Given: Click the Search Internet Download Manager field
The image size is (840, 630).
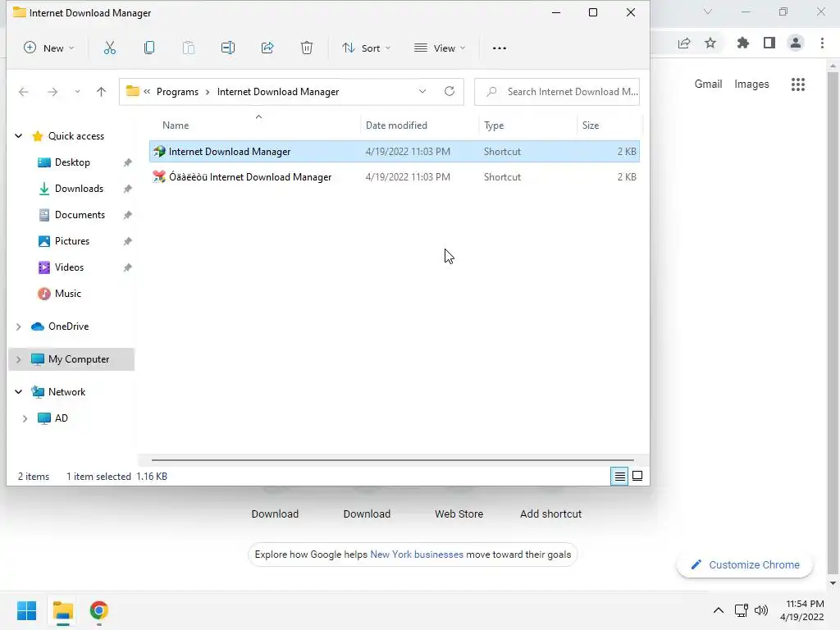Looking at the screenshot, I should (557, 92).
